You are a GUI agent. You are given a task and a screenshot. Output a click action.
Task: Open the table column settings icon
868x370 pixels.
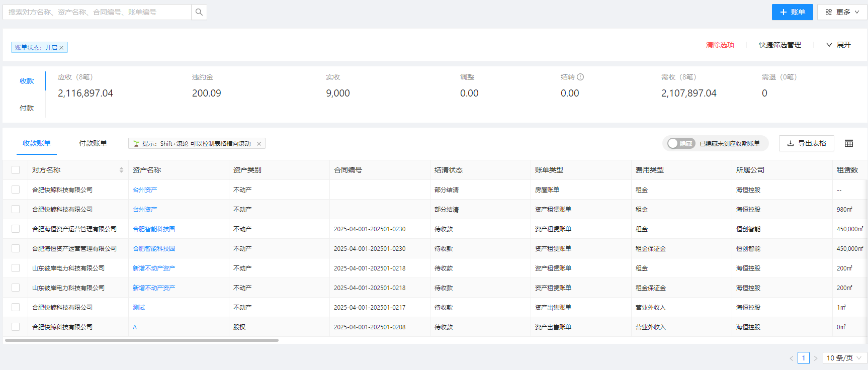849,143
